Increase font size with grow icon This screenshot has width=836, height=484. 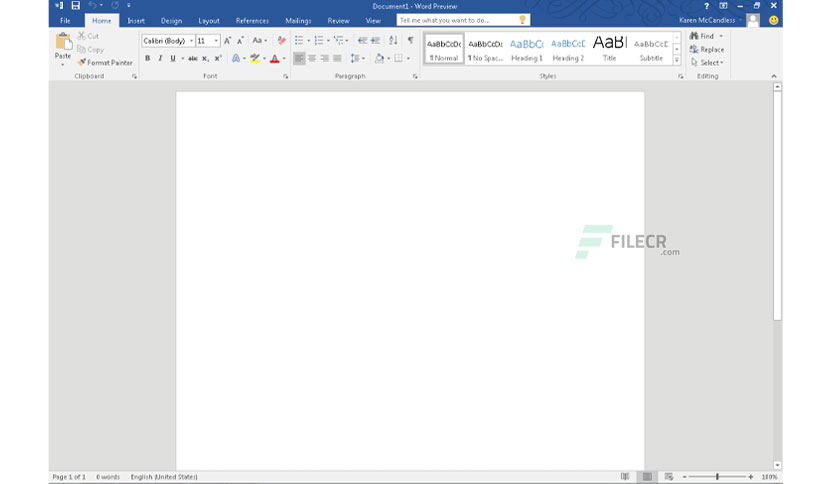[x=228, y=41]
